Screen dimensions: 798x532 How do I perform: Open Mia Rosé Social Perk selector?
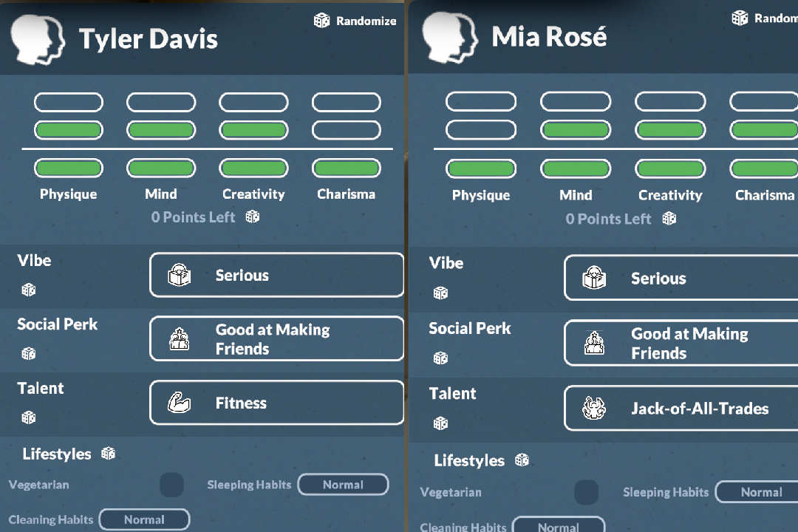681,343
